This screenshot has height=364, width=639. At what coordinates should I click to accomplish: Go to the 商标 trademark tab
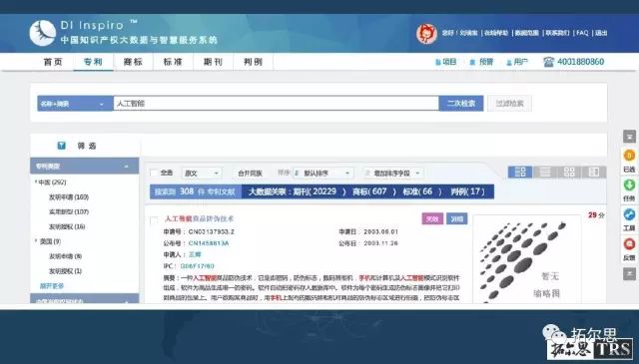133,62
